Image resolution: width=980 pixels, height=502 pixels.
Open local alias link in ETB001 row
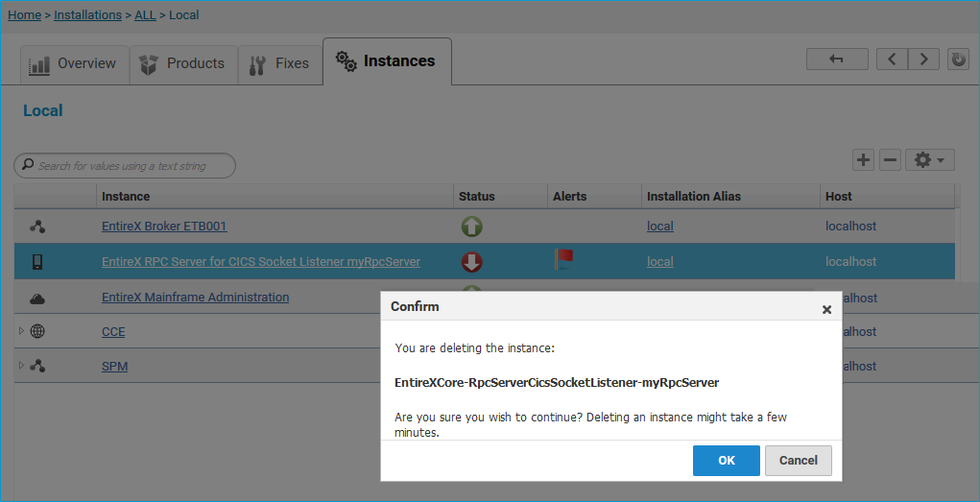coord(660,227)
